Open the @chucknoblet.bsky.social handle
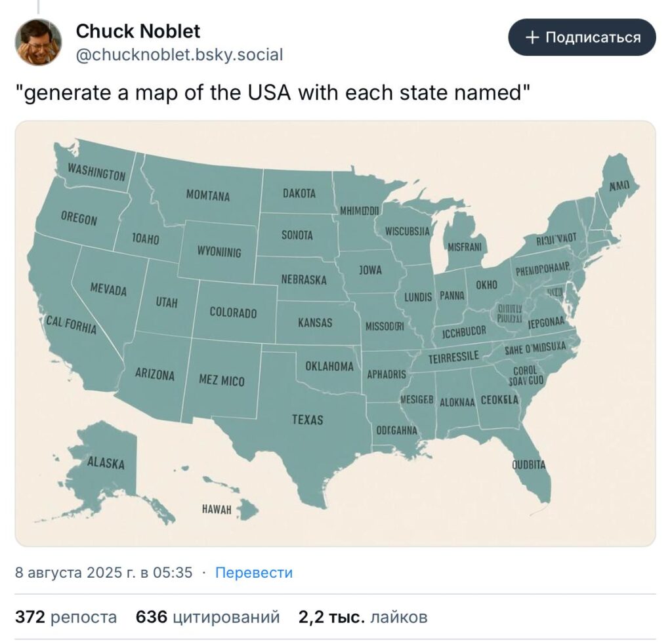 click(x=180, y=55)
